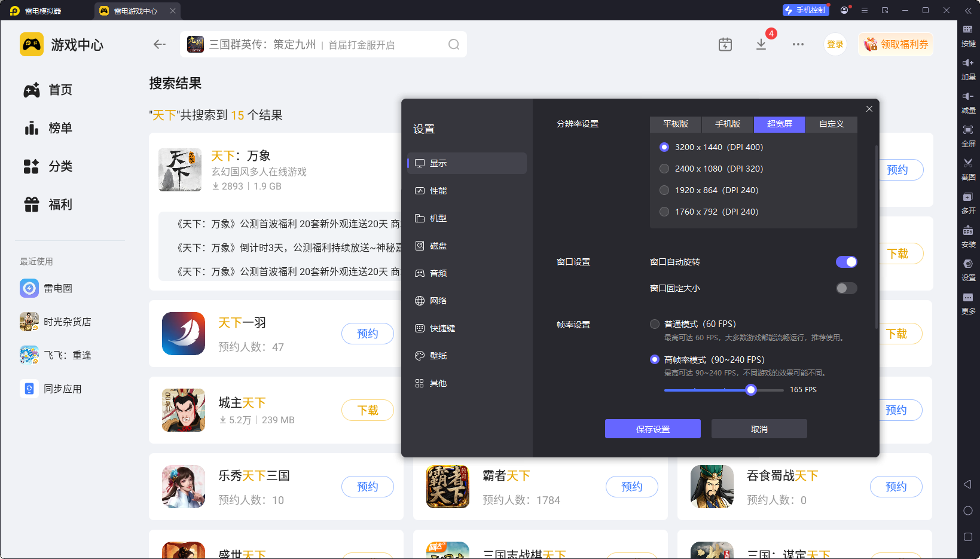The image size is (980, 559).
Task: Toggle window auto-rotate (窗口自动旋转) switch
Action: click(x=846, y=262)
